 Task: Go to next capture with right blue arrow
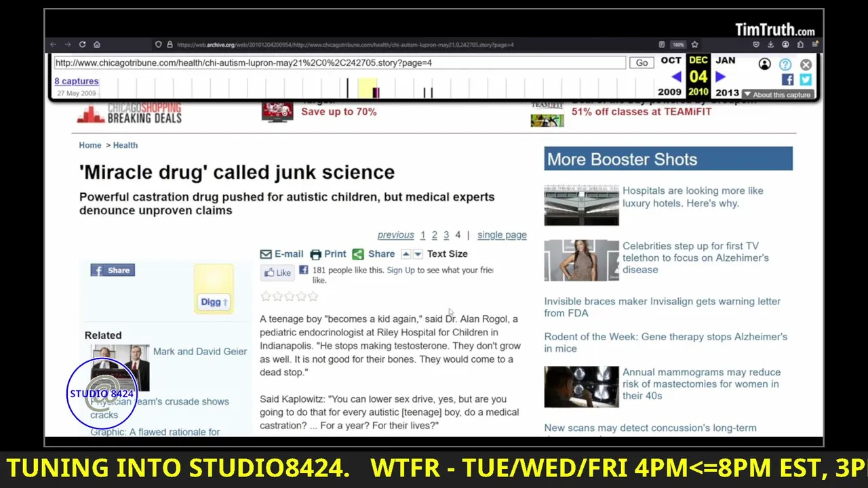pyautogui.click(x=721, y=77)
